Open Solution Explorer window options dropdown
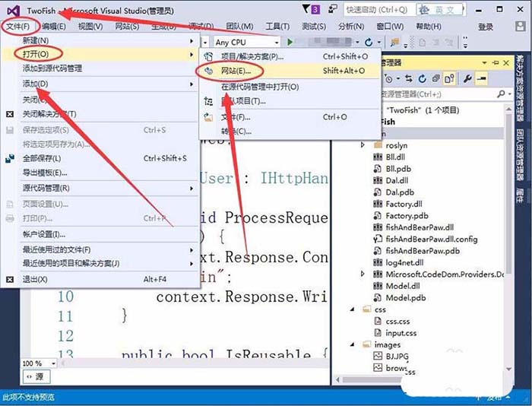532x406 pixels. tap(485, 63)
